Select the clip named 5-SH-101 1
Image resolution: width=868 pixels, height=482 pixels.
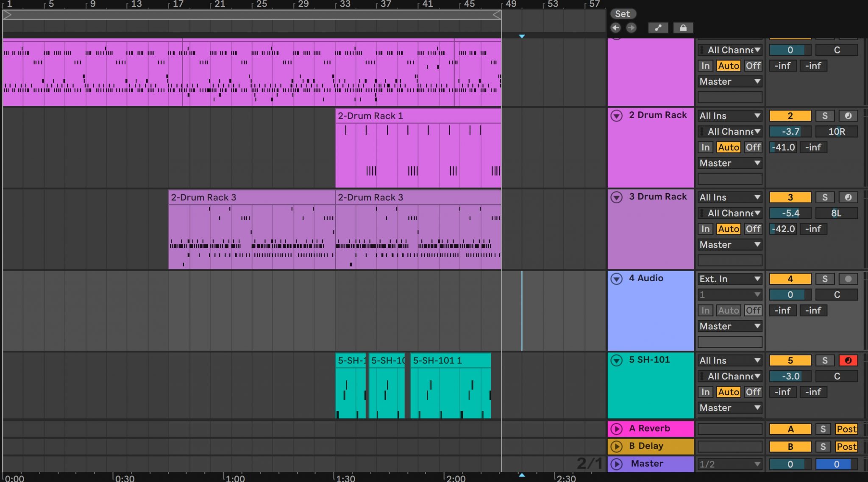pos(449,360)
